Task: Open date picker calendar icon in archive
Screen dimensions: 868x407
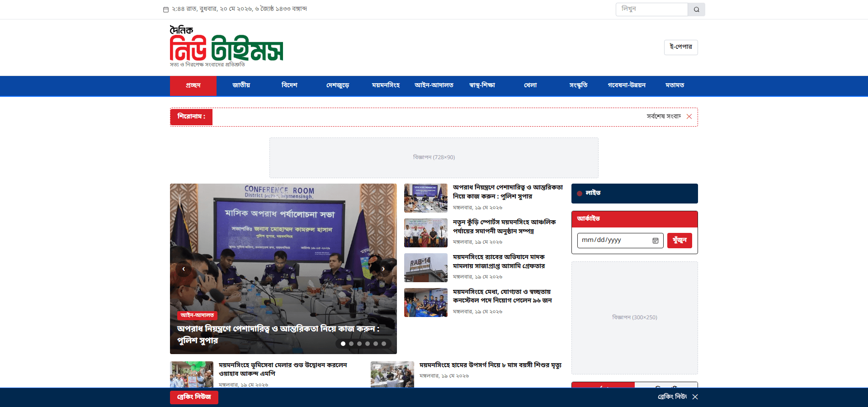Action: click(655, 241)
